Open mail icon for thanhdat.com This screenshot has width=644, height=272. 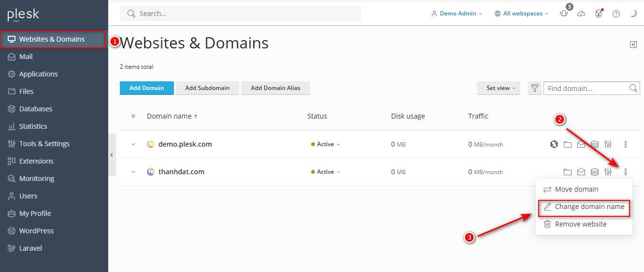click(x=581, y=172)
